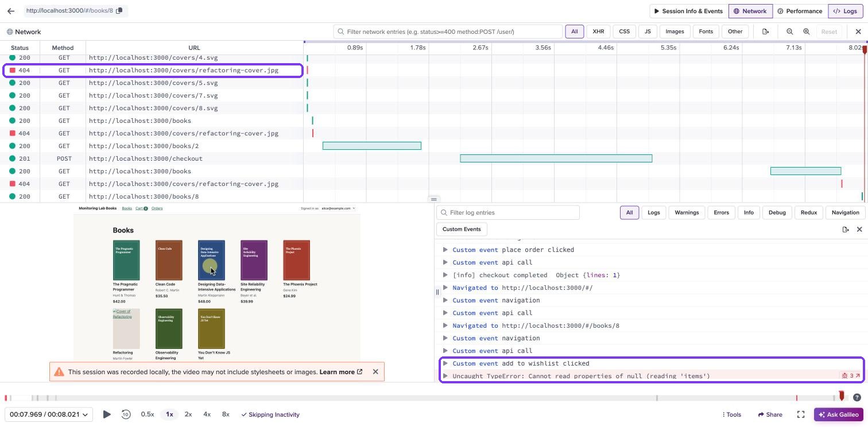The width and height of the screenshot is (868, 427).
Task: Zoom in the network timeline
Action: pos(807,32)
